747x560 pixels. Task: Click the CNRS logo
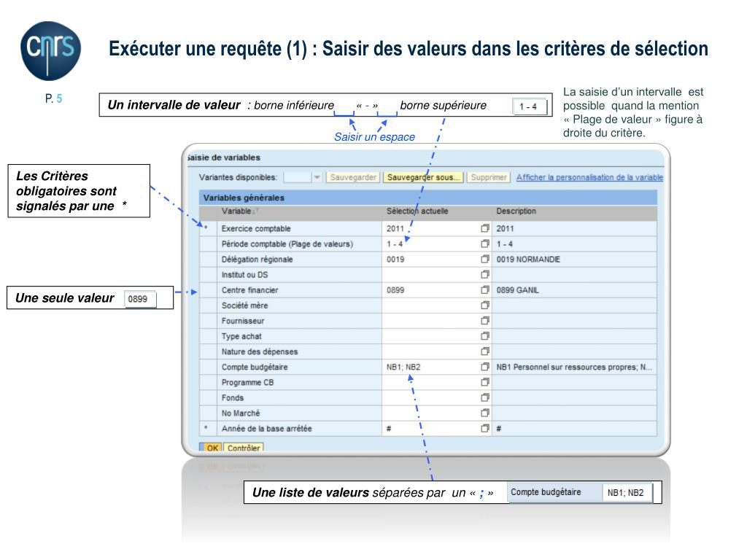(50, 50)
